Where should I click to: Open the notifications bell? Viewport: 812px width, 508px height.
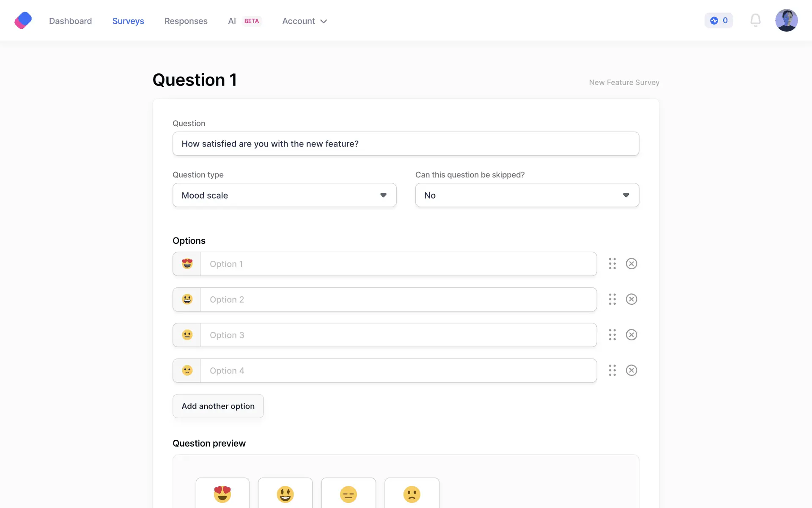[755, 20]
